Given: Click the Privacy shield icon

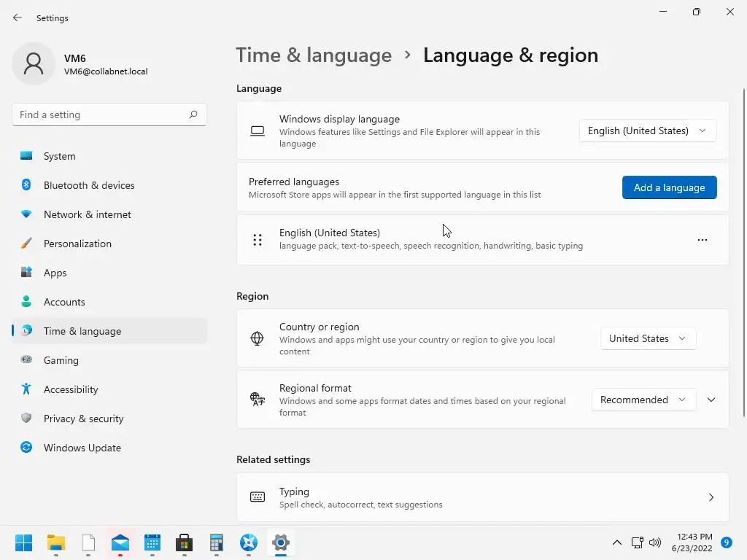Looking at the screenshot, I should pyautogui.click(x=26, y=418).
